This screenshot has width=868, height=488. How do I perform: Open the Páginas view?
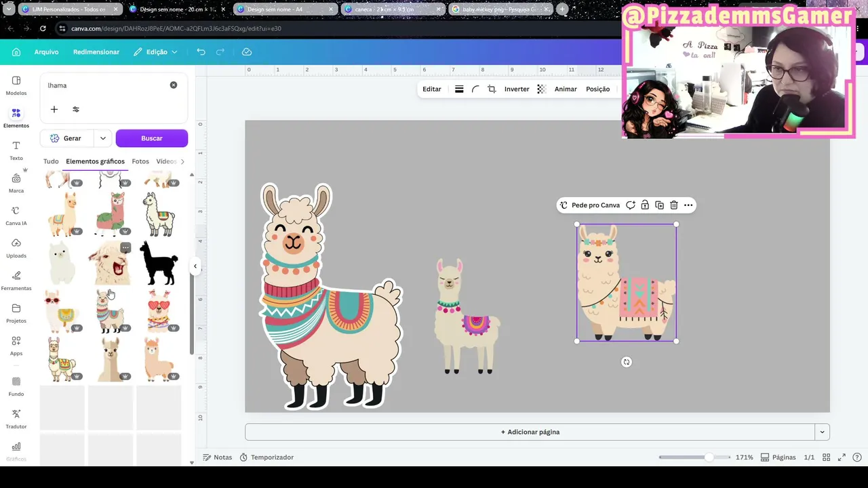coord(778,457)
